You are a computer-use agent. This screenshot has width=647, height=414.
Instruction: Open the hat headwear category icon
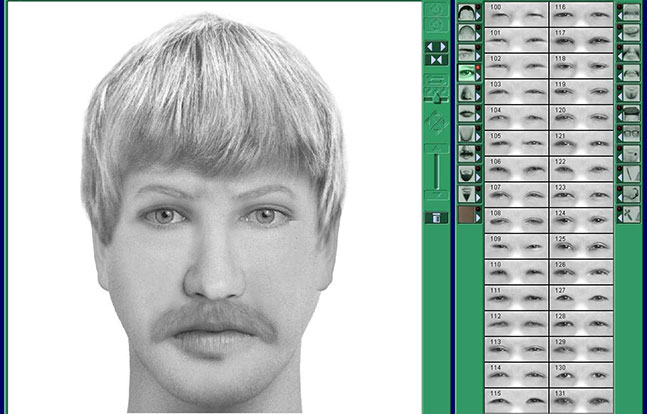coord(631,113)
